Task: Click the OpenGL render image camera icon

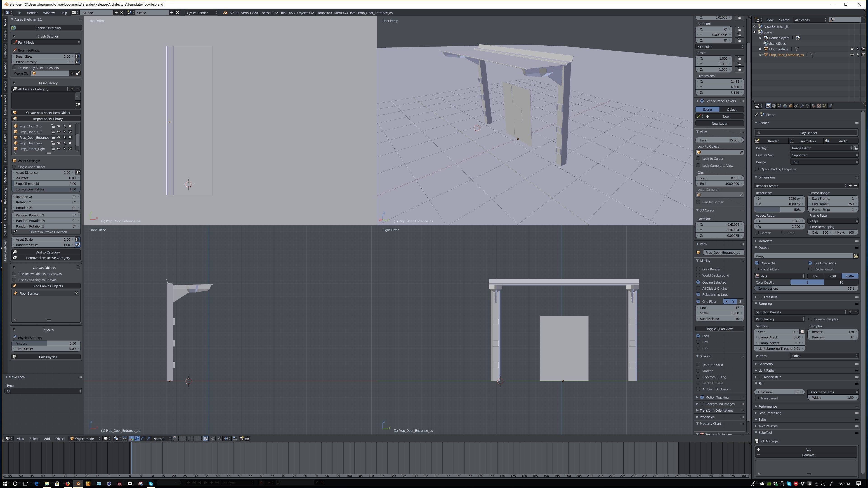Action: pyautogui.click(x=242, y=439)
